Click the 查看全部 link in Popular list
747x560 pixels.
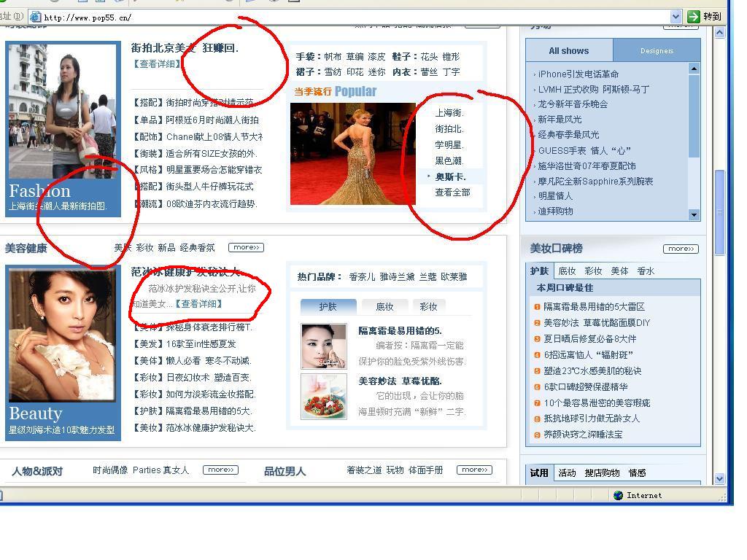[x=452, y=192]
